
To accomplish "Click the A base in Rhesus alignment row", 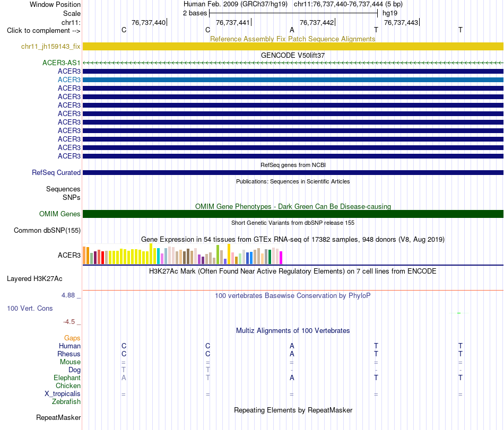I will 292,354.
